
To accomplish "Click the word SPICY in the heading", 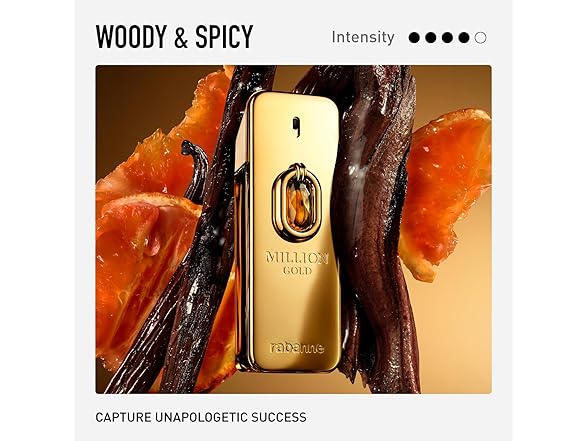I will click(x=224, y=36).
